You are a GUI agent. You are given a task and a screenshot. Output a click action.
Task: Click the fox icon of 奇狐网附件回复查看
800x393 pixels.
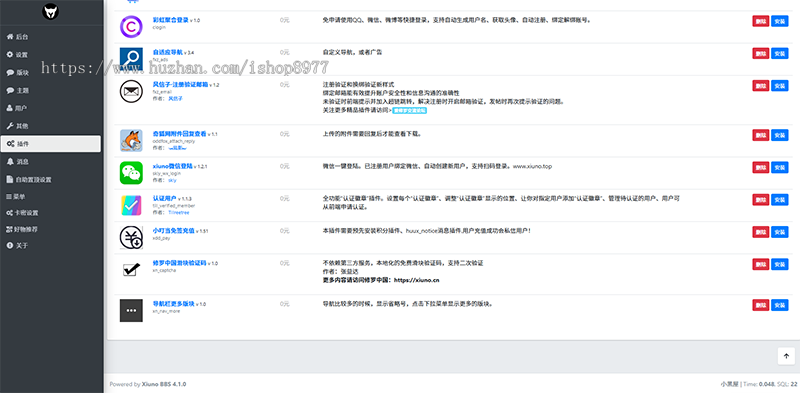pos(131,140)
